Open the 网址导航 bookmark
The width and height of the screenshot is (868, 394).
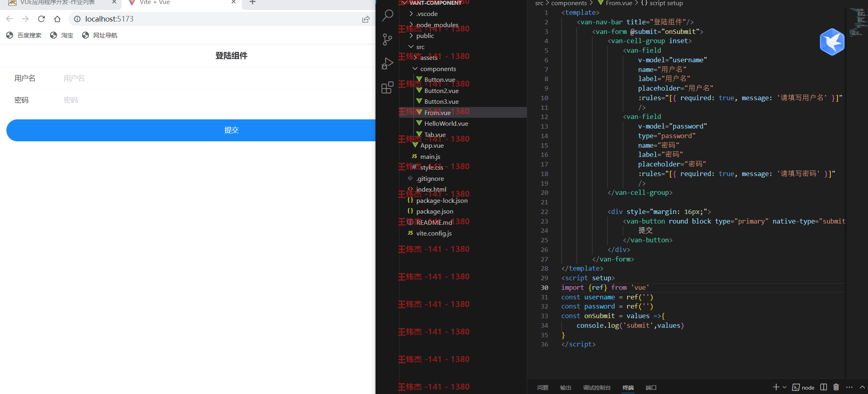[99, 36]
